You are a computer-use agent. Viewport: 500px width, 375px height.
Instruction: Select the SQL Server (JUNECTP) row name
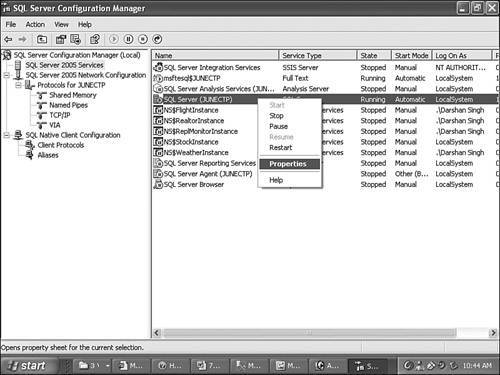click(198, 99)
